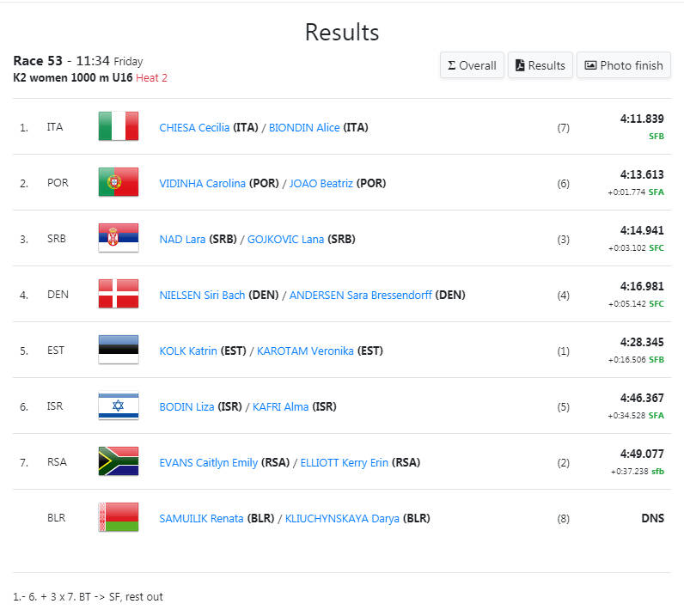Open BIONDIN Alice athlete link
684x616 pixels.
(x=304, y=128)
